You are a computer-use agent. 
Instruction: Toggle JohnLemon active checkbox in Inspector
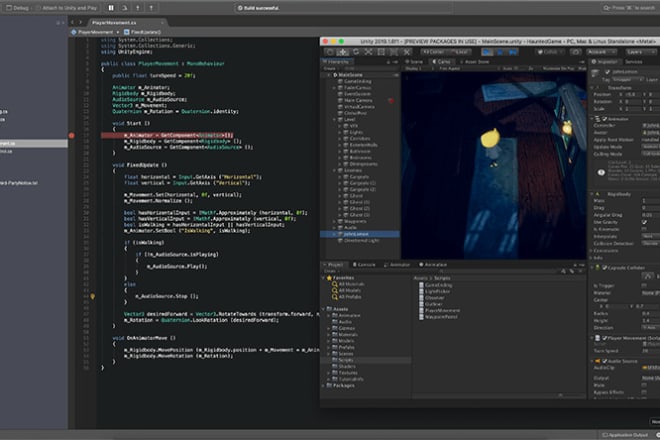tap(607, 72)
